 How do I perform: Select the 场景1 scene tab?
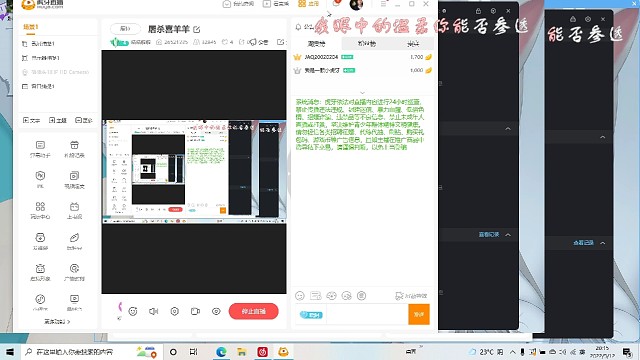click(31, 27)
